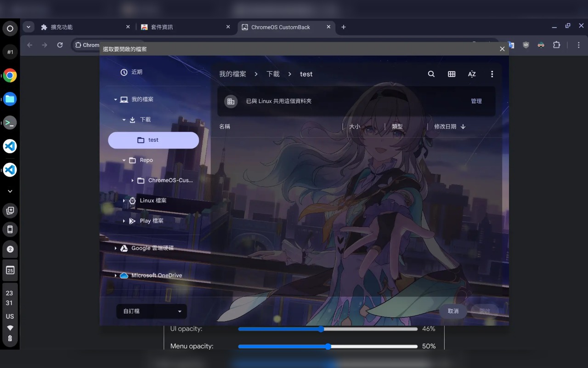Open the Extensions puzzle menu

[x=557, y=45]
